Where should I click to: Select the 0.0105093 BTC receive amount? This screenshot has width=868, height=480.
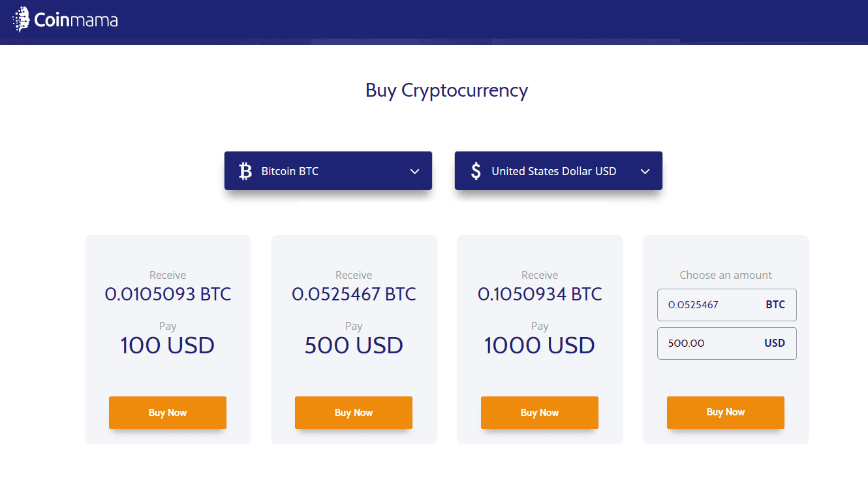pos(167,294)
